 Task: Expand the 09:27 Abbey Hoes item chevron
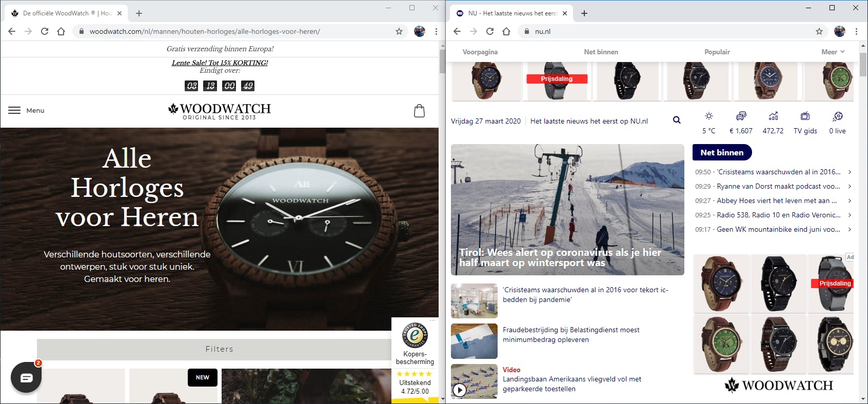[850, 200]
